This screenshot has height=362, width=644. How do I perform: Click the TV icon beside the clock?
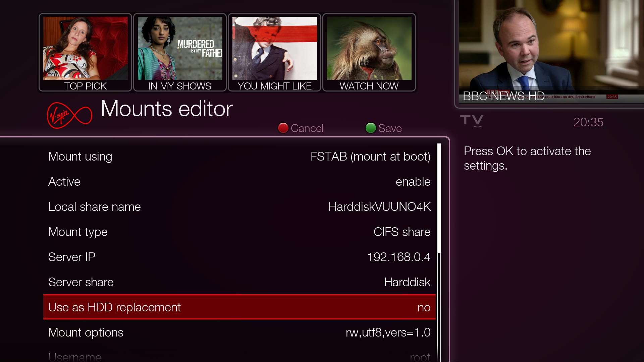472,121
